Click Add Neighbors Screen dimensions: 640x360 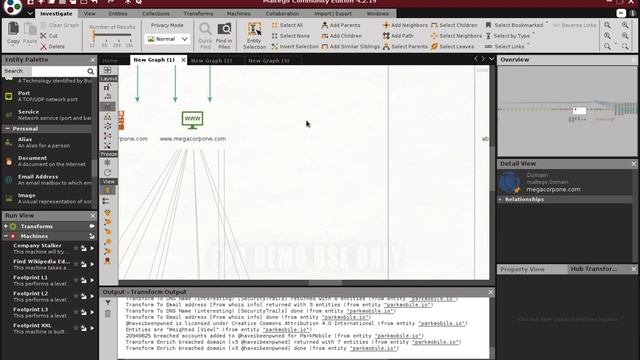pyautogui.click(x=405, y=25)
